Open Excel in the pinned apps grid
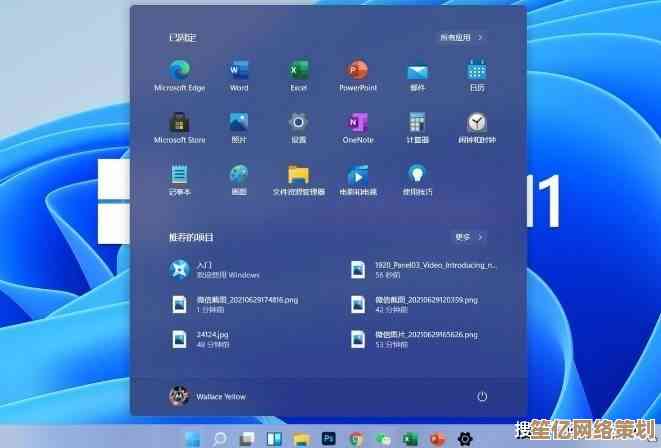 (x=298, y=71)
